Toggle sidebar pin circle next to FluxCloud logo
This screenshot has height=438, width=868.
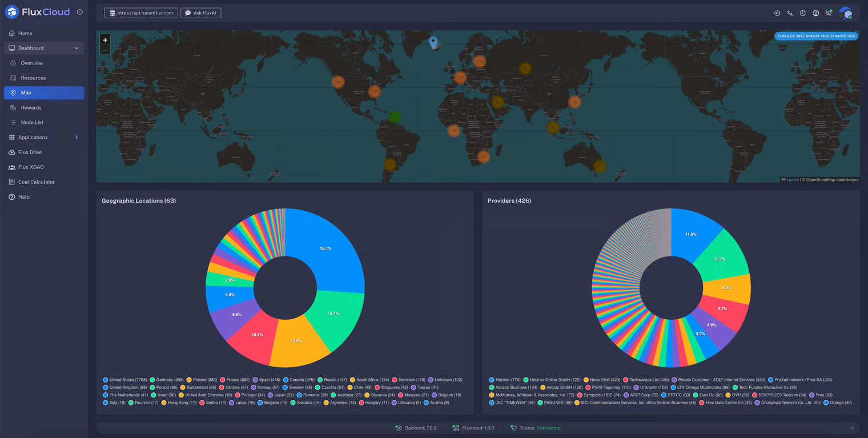(x=79, y=12)
